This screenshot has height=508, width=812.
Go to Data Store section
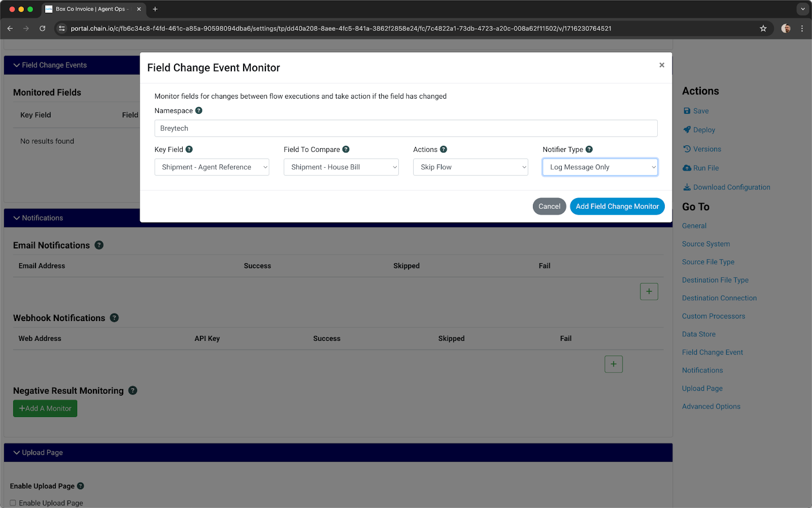[x=699, y=334]
